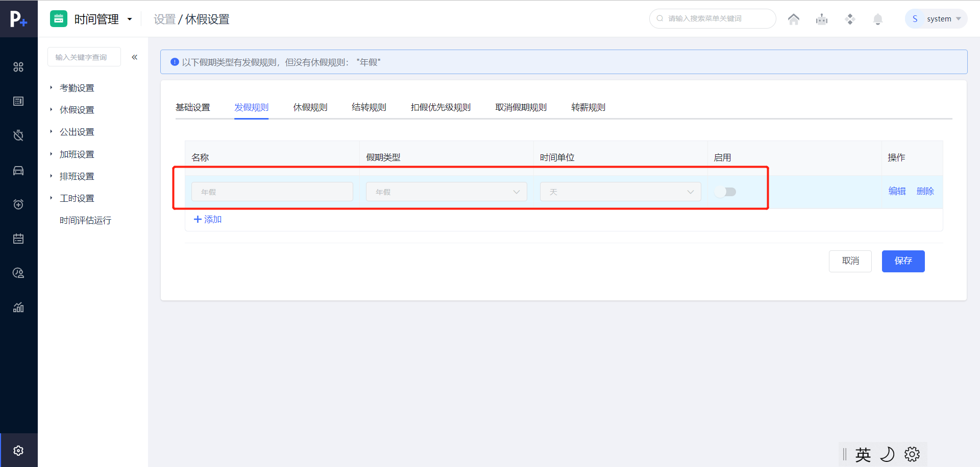Viewport: 980px width, 467px height.
Task: Click the P+ logo icon
Action: tap(18, 19)
